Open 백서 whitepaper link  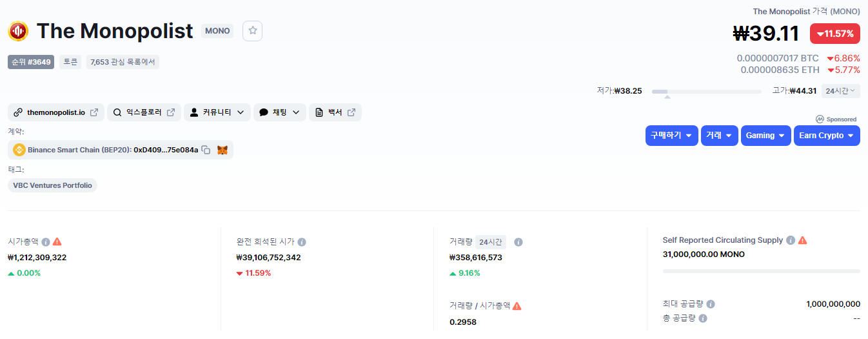[335, 112]
